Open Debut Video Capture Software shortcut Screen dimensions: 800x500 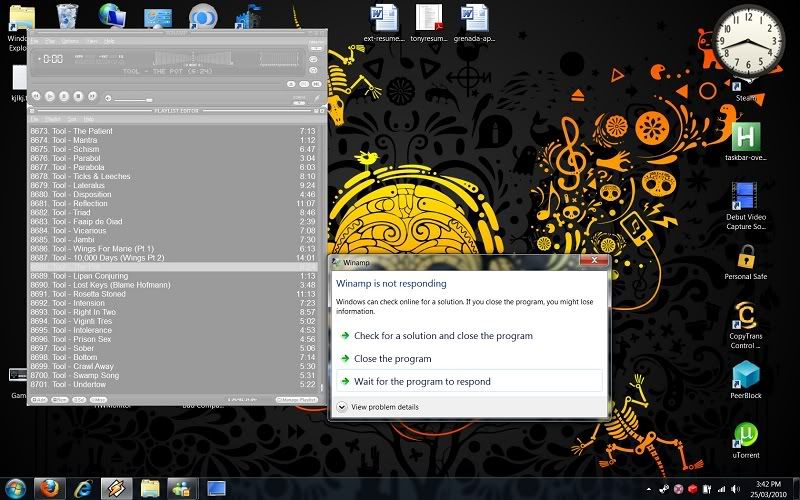745,206
